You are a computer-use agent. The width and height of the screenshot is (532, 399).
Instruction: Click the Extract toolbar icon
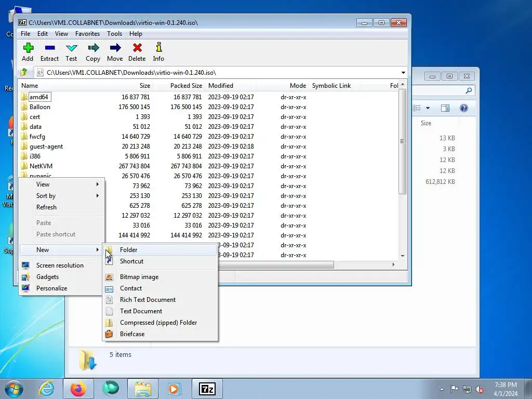tap(50, 48)
